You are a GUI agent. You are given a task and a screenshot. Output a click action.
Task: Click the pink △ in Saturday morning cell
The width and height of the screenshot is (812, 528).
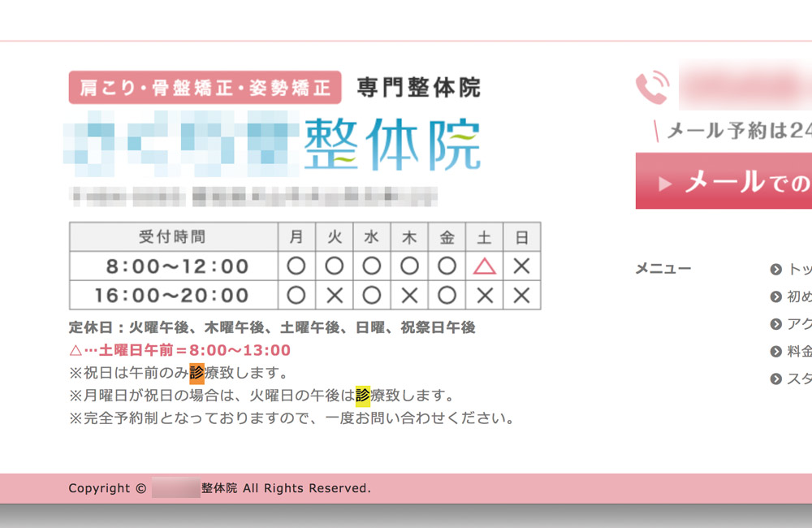pyautogui.click(x=484, y=266)
